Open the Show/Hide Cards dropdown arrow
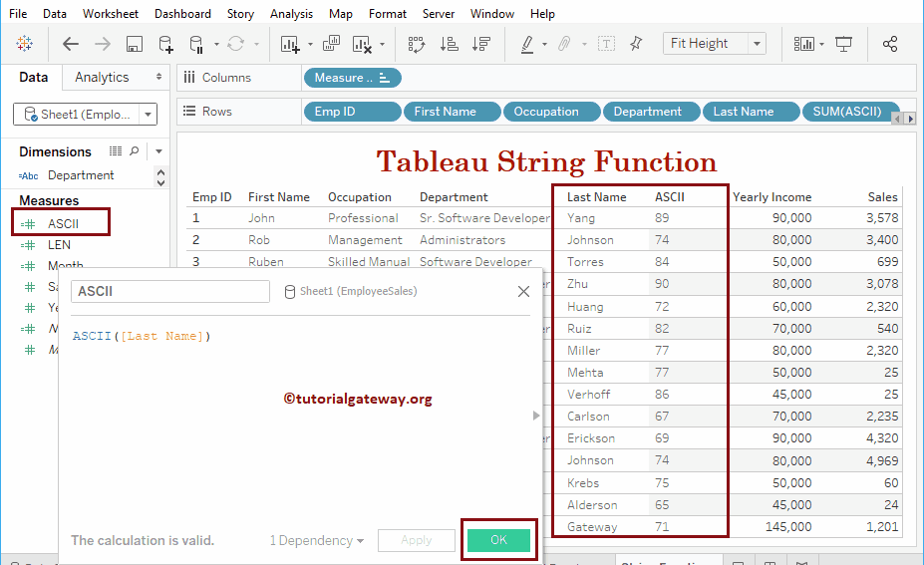Viewport: 924px width, 565px height. (x=822, y=44)
